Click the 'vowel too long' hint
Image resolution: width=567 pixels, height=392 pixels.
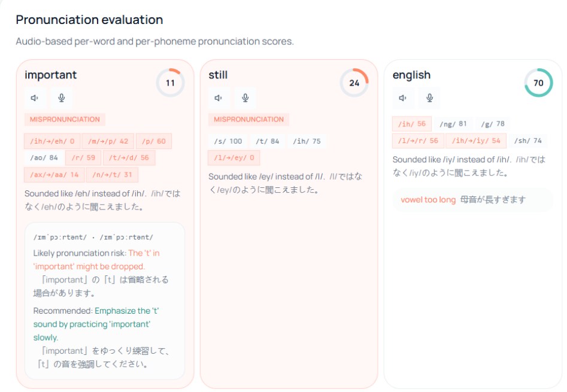428,200
